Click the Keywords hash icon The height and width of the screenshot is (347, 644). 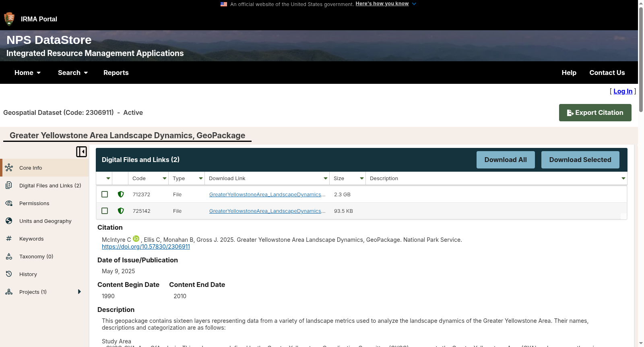click(9, 239)
